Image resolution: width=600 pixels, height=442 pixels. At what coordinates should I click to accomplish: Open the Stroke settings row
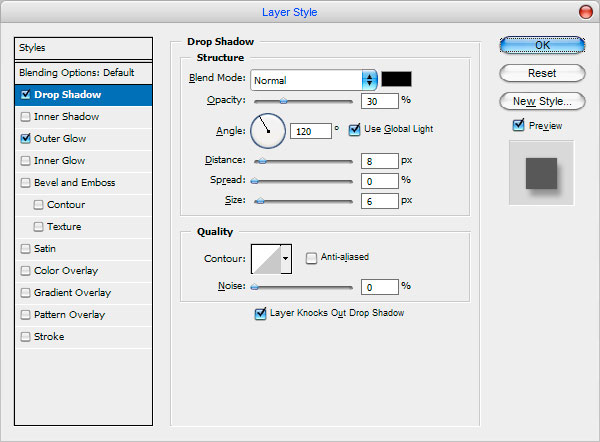(x=83, y=337)
